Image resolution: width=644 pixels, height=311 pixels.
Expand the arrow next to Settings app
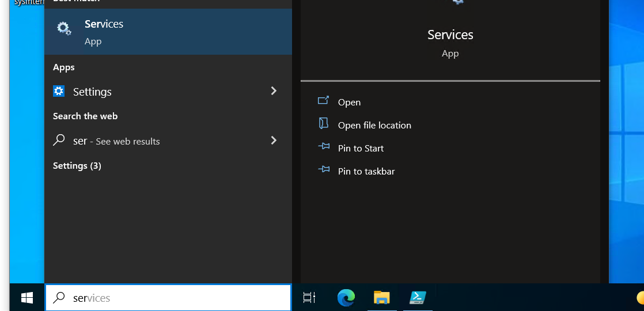274,91
